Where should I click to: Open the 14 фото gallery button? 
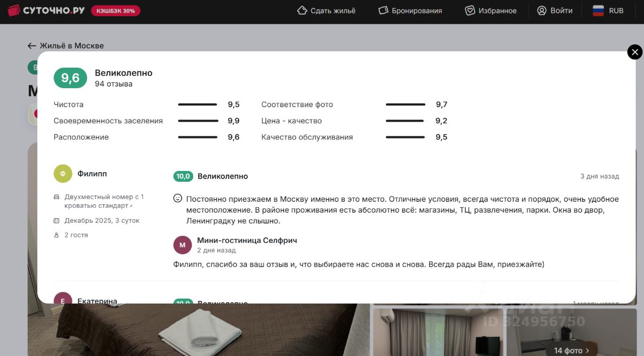pos(571,350)
